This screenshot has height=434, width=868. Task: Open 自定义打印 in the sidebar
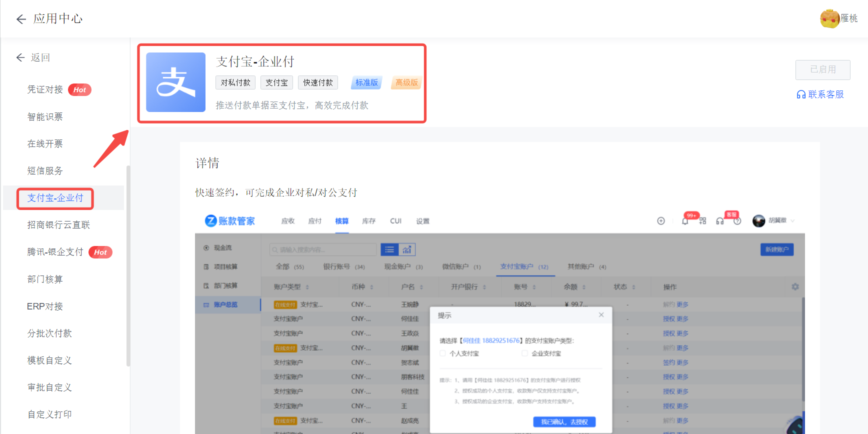pyautogui.click(x=49, y=414)
